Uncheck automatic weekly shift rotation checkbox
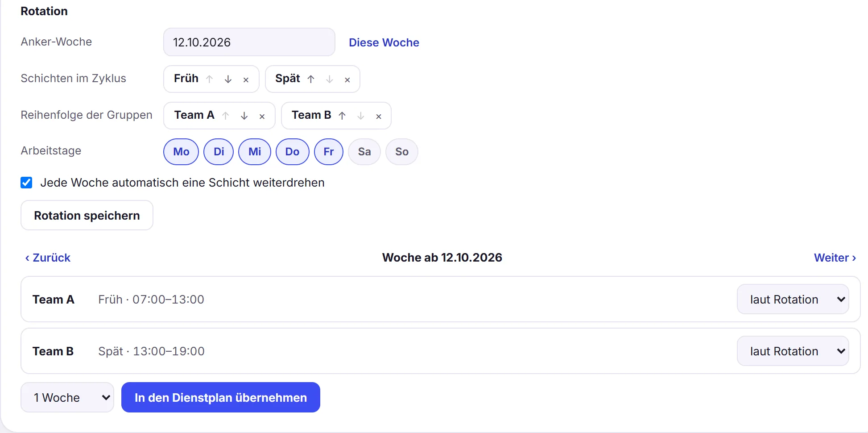Screen dimensions: 868x433 click(26, 183)
